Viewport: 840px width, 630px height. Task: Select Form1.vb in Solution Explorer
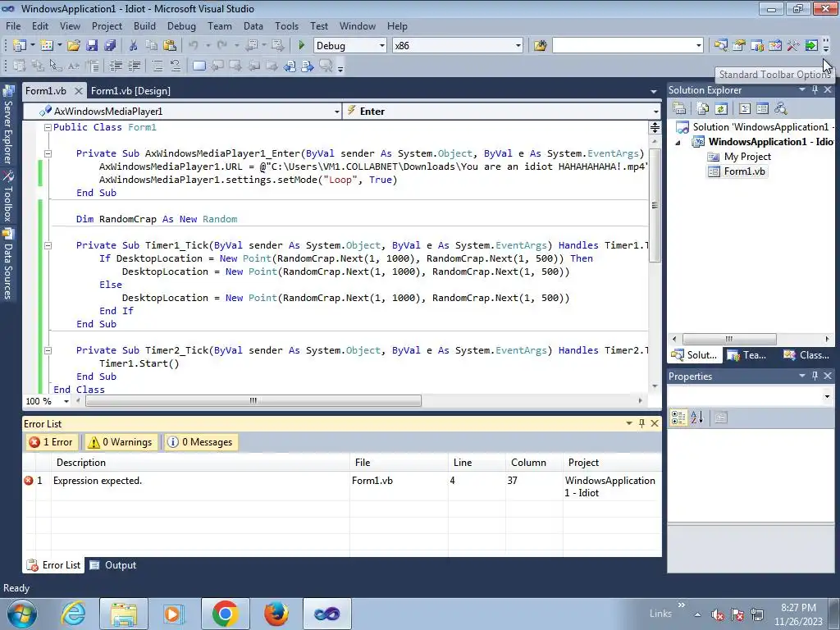coord(744,171)
